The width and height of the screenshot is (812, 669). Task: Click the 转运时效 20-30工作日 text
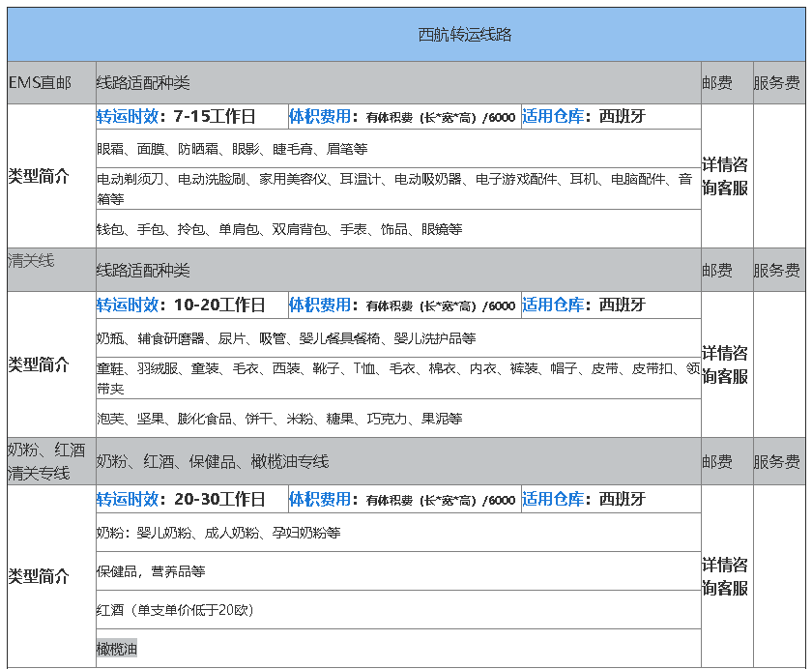pos(181,500)
